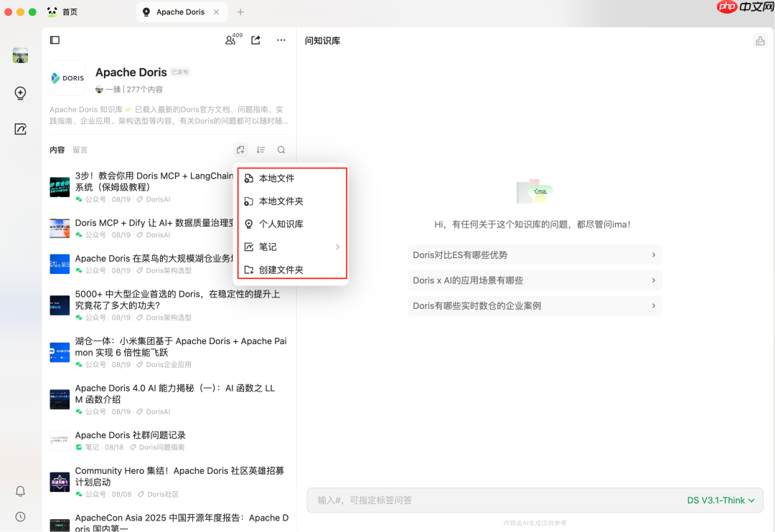Switch to the 留言 tab
The width and height of the screenshot is (775, 532).
80,150
